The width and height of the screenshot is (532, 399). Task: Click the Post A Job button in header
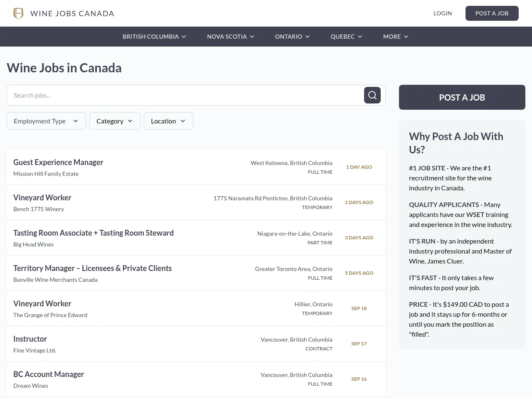pos(492,13)
